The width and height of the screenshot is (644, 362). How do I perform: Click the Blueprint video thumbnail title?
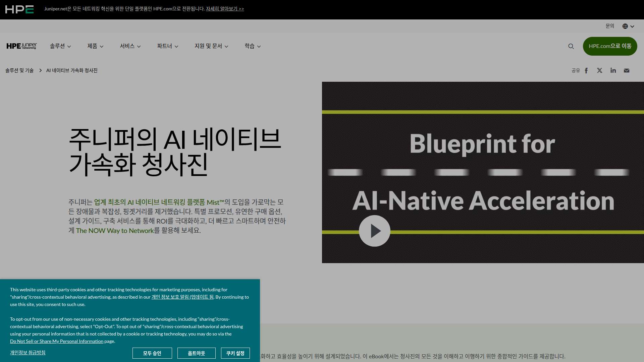point(483,172)
